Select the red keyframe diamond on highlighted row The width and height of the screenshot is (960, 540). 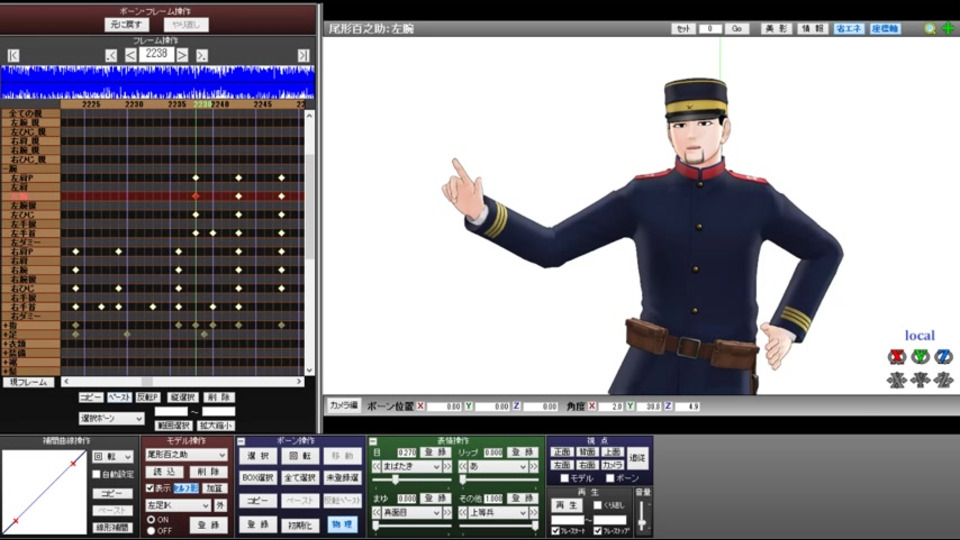(x=196, y=196)
